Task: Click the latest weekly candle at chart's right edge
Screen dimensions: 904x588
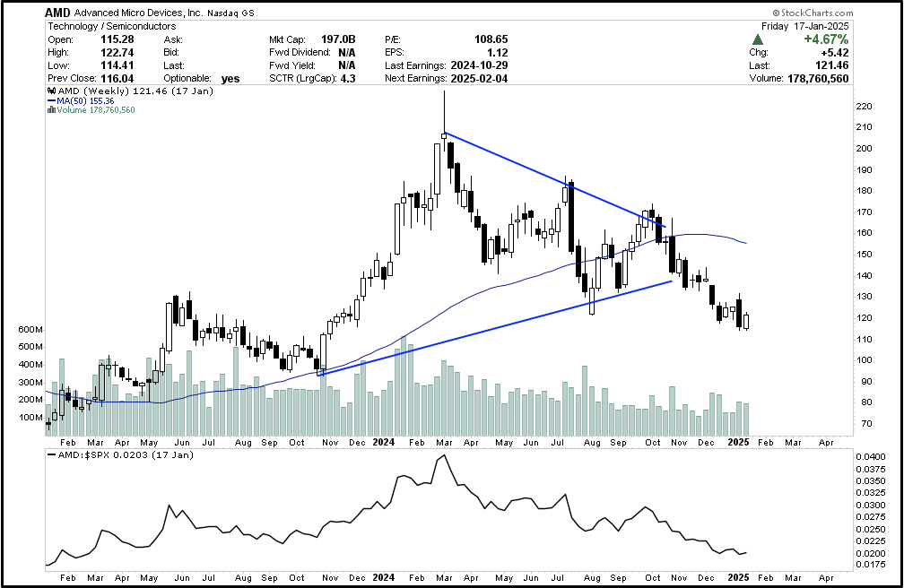Action: [746, 321]
